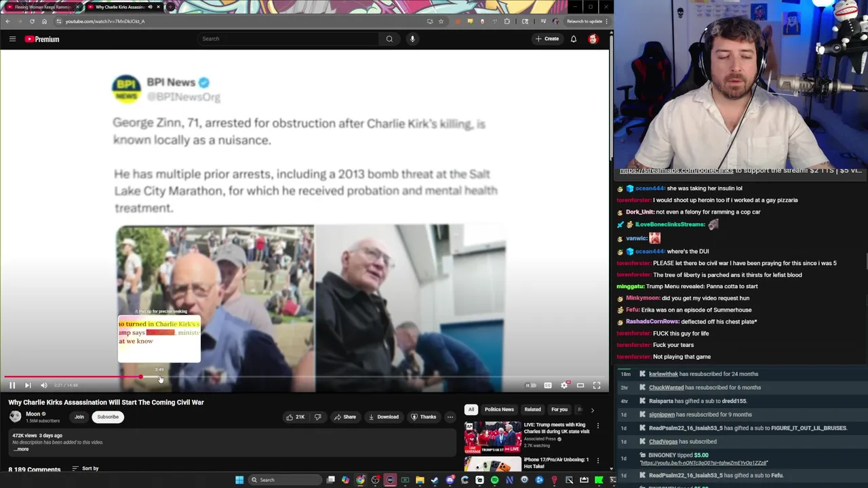Open File Explorer from the taskbar
This screenshot has height=488, width=868.
point(420,480)
